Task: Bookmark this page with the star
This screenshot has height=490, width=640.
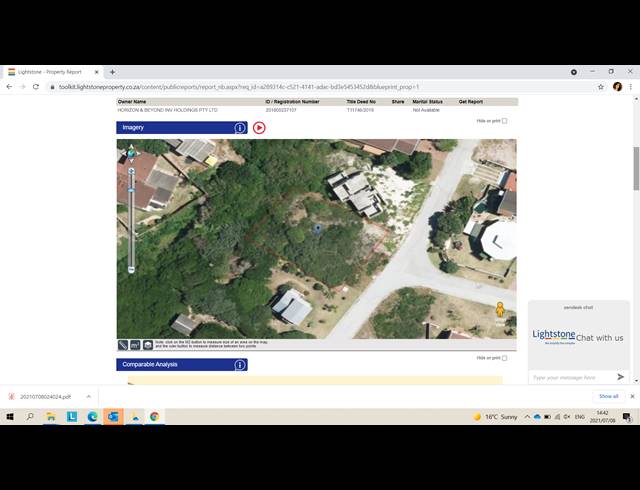Action: tap(601, 87)
